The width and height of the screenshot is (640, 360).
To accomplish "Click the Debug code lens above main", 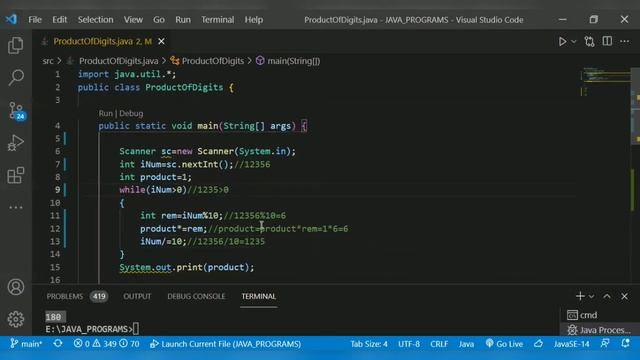I will pyautogui.click(x=131, y=113).
